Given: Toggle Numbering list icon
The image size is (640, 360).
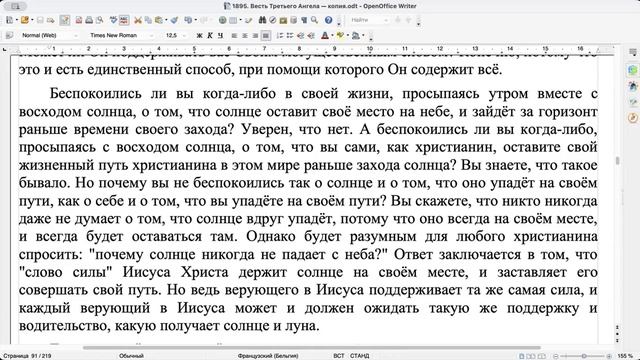Looking at the screenshot, I should point(280,36).
